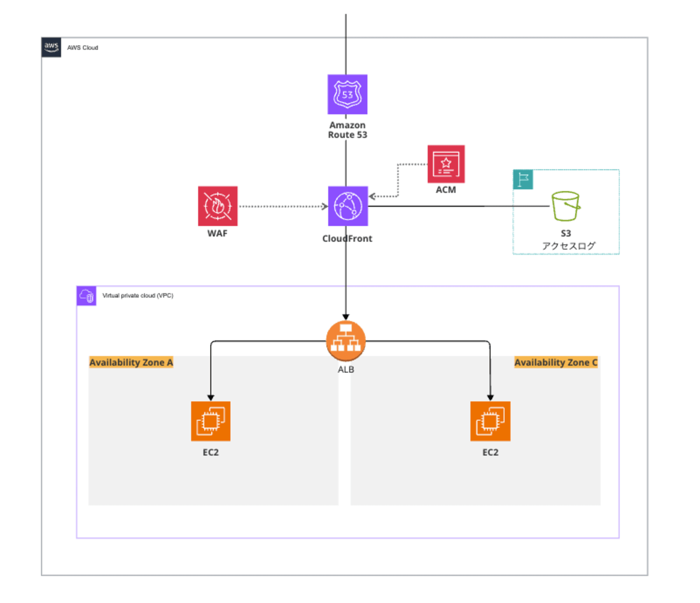
Task: Select the 'WAF' label text
Action: tap(217, 233)
